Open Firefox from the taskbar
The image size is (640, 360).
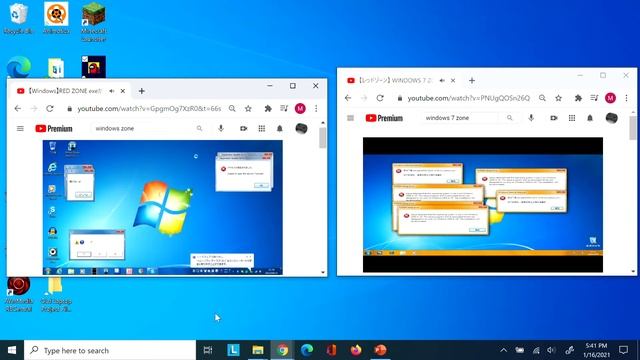click(356, 350)
